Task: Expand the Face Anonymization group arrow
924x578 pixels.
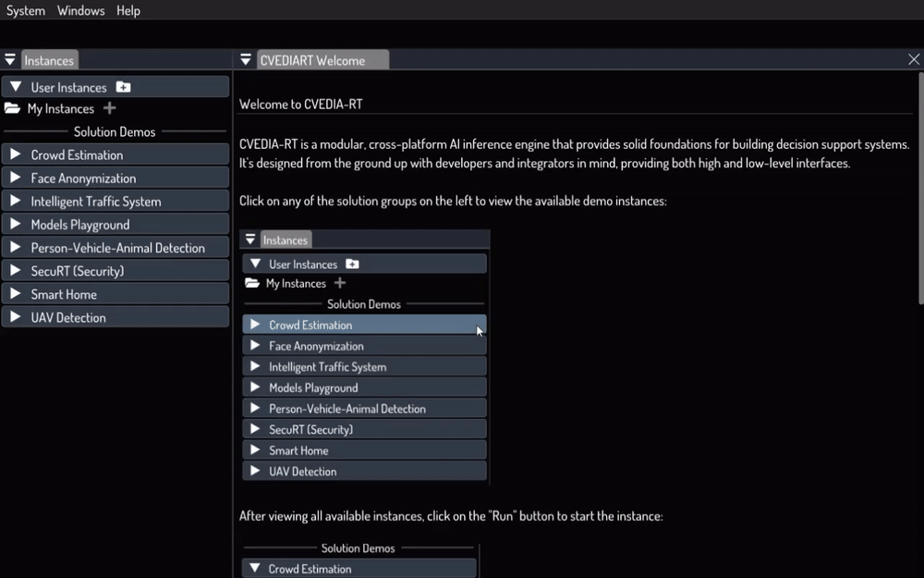Action: [x=16, y=178]
